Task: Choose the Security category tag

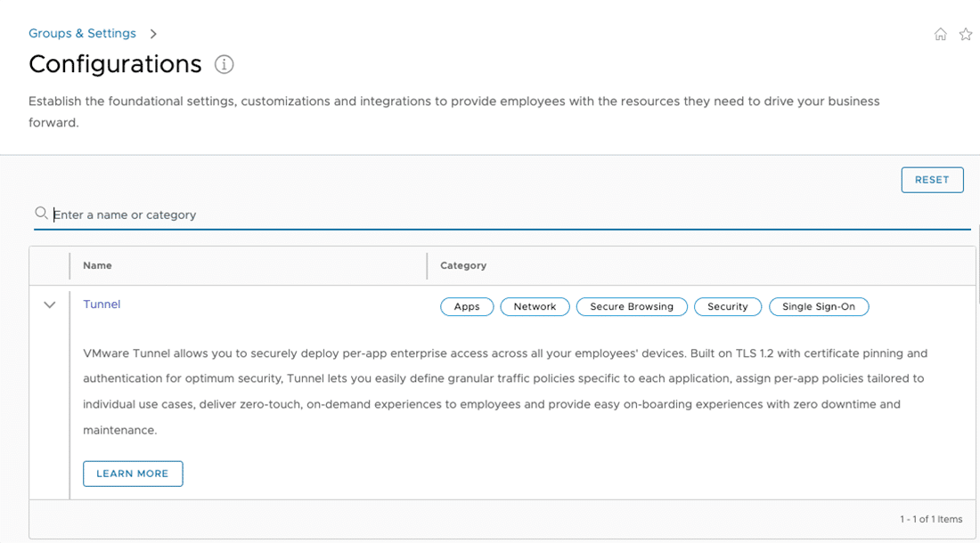Action: click(727, 306)
